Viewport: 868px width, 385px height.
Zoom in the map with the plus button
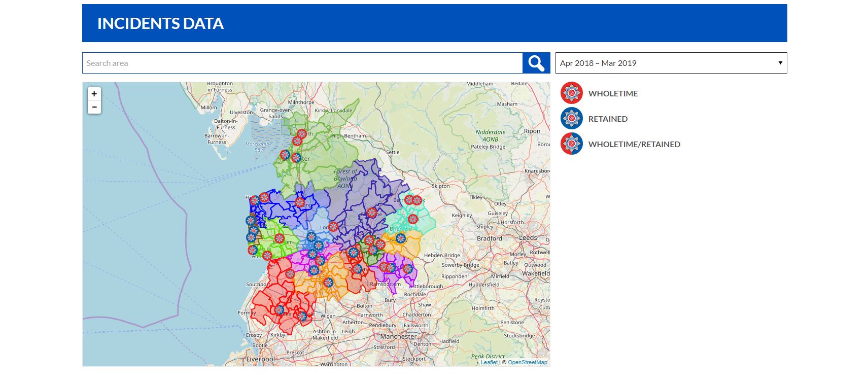tap(94, 94)
